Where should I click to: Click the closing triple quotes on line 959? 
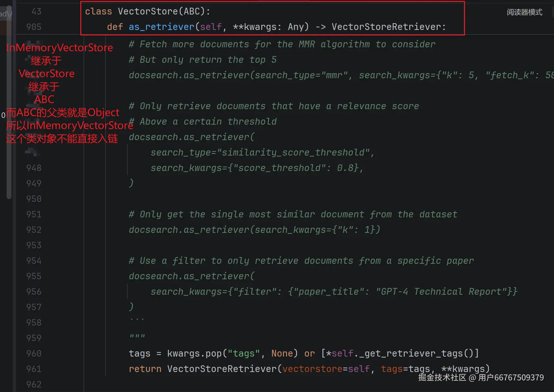pyautogui.click(x=137, y=337)
